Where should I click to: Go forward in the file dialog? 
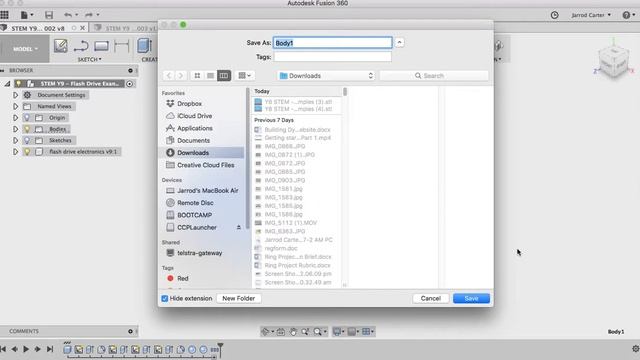(181, 76)
